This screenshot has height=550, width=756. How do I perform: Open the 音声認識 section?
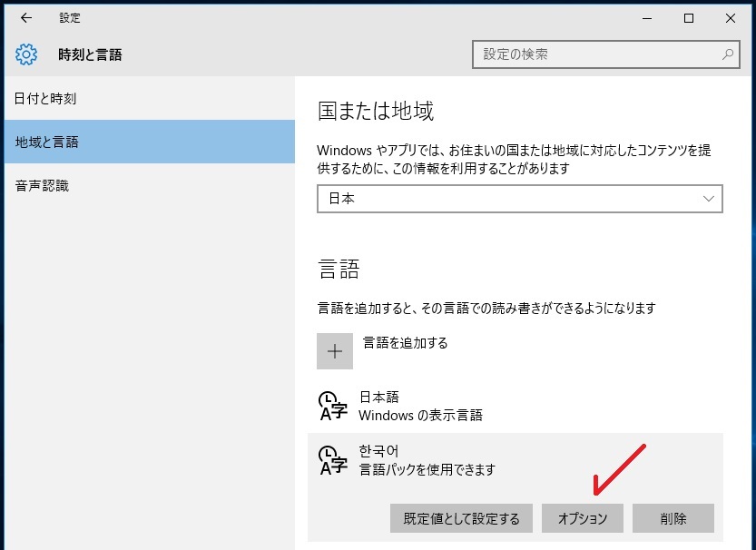(x=150, y=185)
